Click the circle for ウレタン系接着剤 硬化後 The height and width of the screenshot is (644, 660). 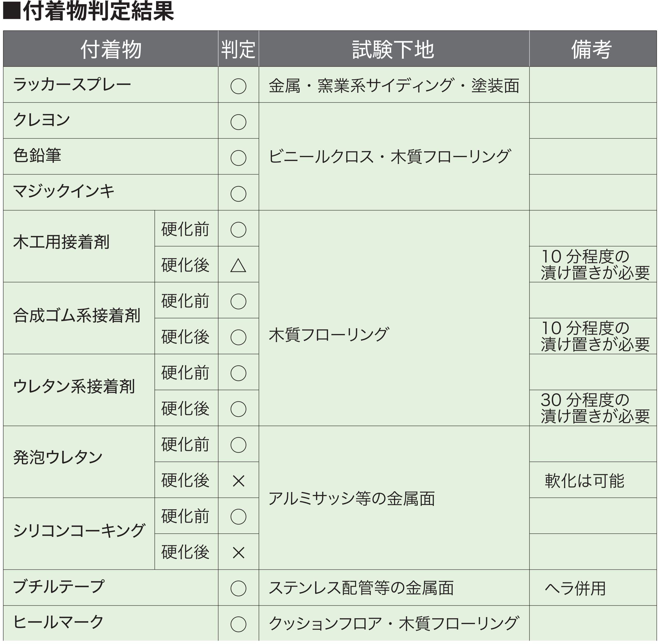click(238, 409)
